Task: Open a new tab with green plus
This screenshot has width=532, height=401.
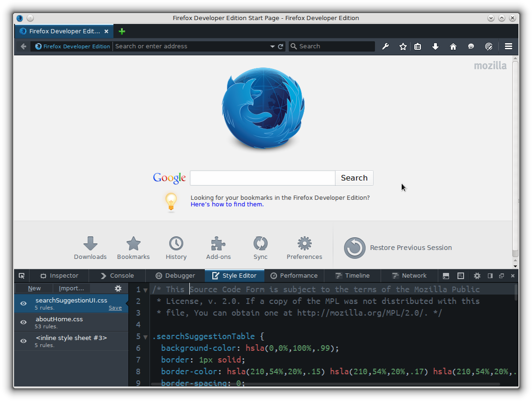Action: (x=122, y=31)
